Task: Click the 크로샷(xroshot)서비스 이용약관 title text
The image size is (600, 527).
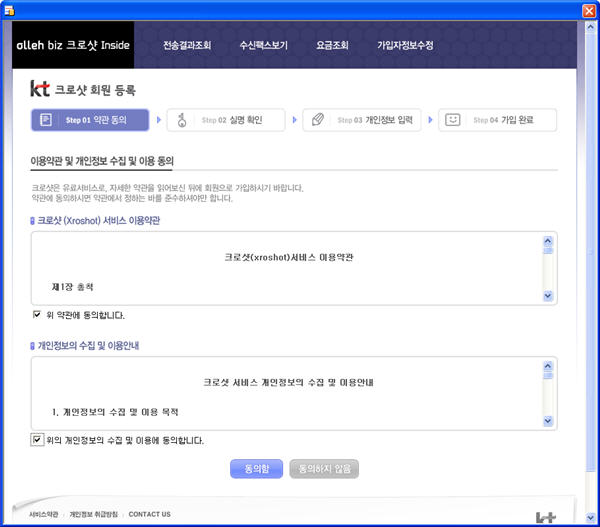Action: (289, 257)
